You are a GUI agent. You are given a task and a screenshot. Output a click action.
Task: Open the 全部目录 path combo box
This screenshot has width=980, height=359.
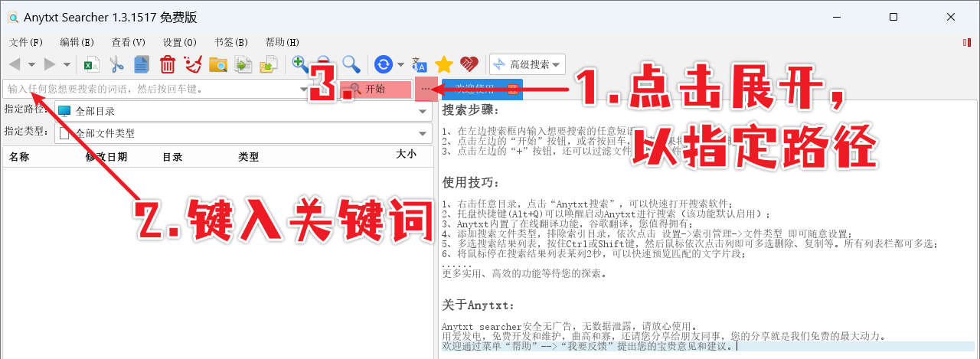(x=243, y=111)
